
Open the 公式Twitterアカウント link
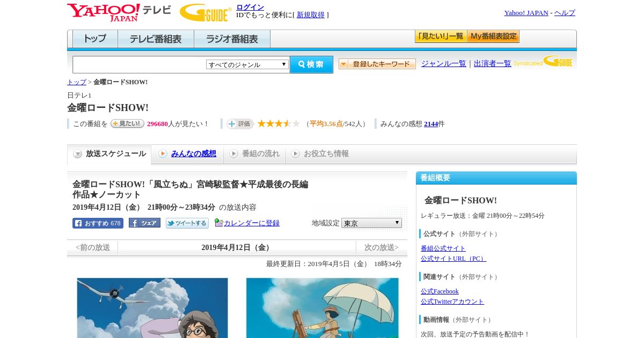(x=452, y=302)
